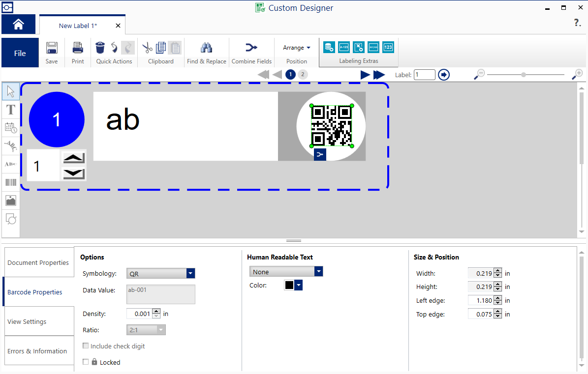This screenshot has height=374, width=588.
Task: Select the Image tool in left toolbar
Action: tap(11, 201)
